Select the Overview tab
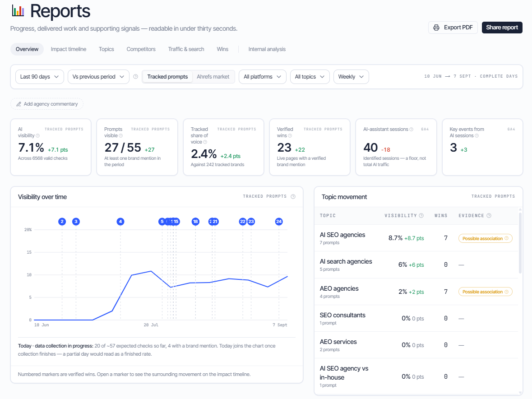 [x=27, y=49]
